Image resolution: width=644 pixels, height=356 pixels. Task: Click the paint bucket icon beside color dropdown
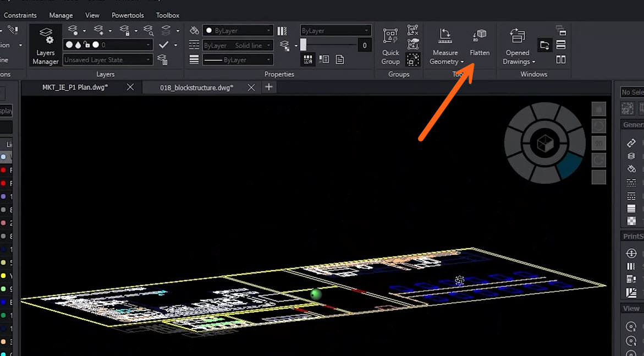tap(194, 31)
